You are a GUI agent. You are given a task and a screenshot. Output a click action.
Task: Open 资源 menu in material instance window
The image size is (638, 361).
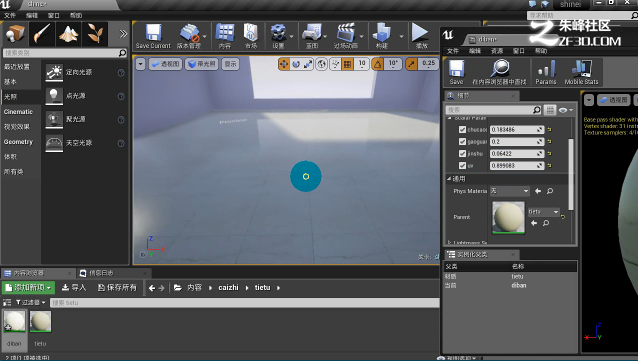pyautogui.click(x=497, y=51)
